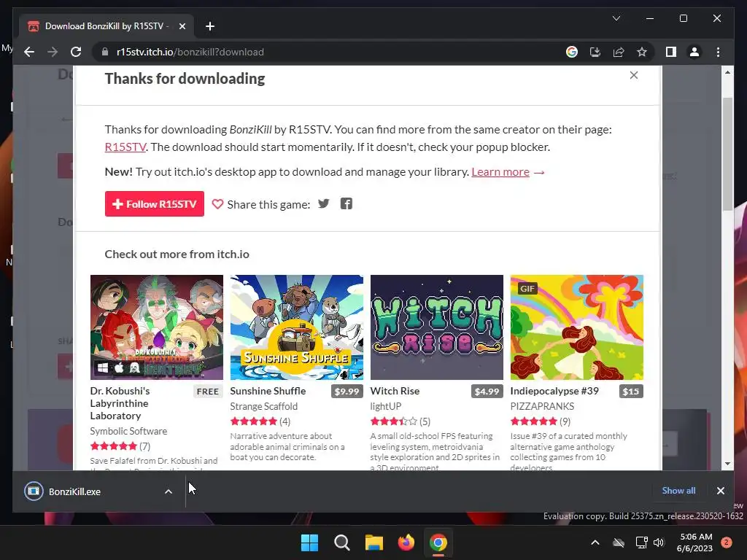Click the share page icon

(x=619, y=52)
